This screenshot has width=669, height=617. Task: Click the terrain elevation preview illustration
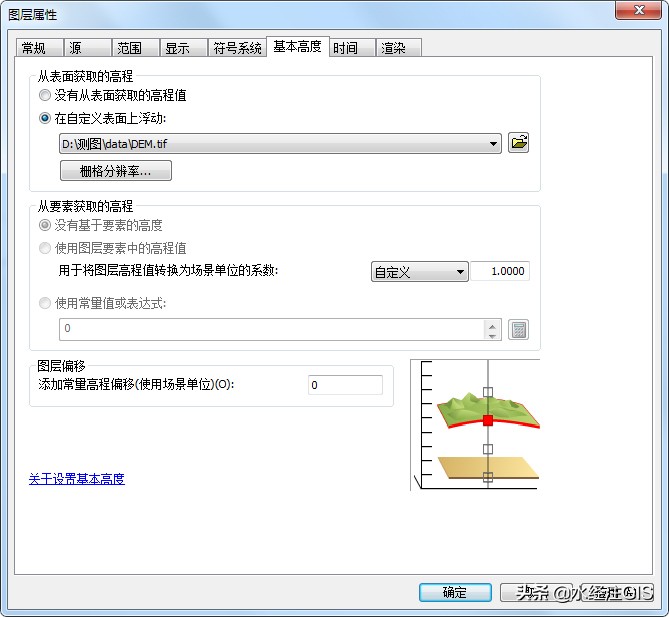475,425
